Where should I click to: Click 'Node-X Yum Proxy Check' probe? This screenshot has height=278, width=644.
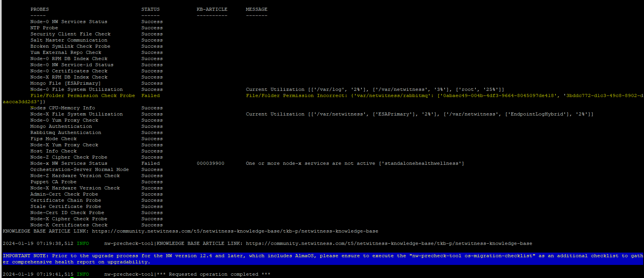pos(64,145)
